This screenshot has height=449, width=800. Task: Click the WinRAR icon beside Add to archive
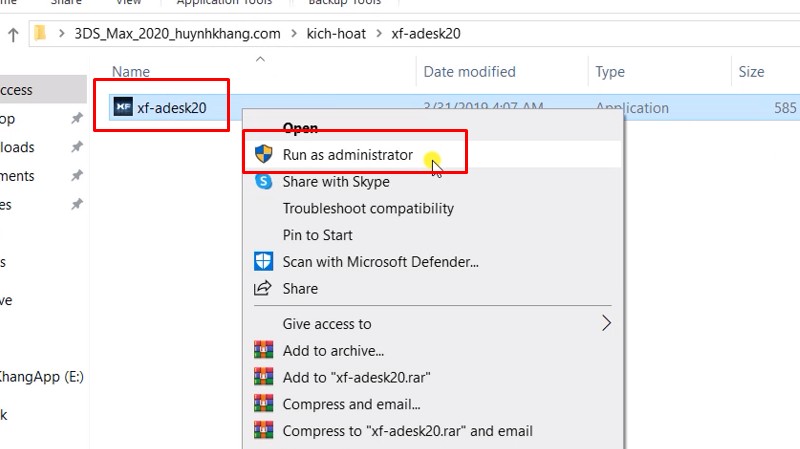[264, 351]
